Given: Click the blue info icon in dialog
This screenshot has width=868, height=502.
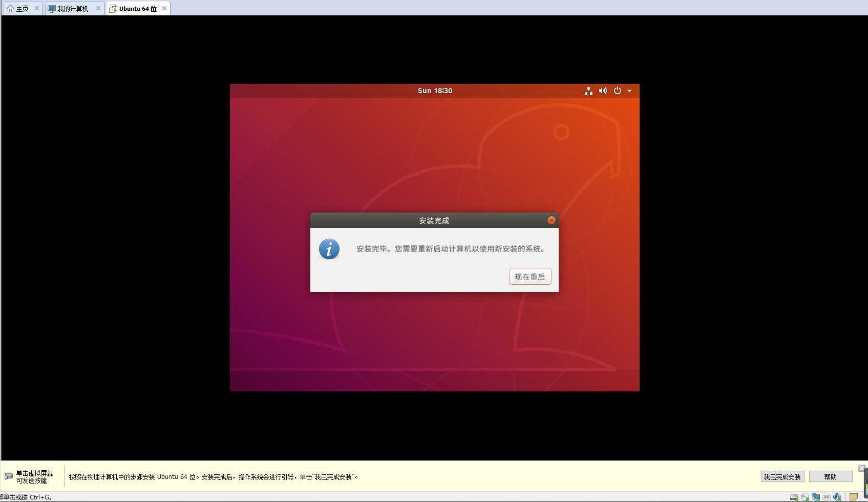Looking at the screenshot, I should click(329, 249).
